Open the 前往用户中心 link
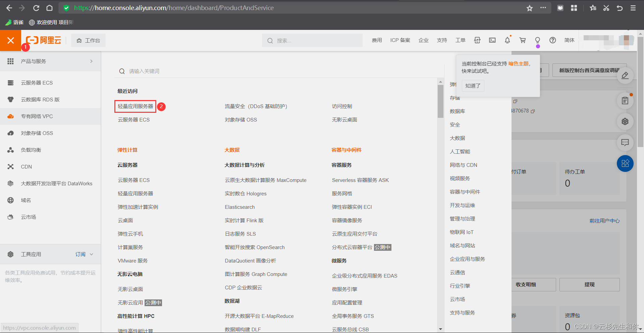 (x=605, y=221)
